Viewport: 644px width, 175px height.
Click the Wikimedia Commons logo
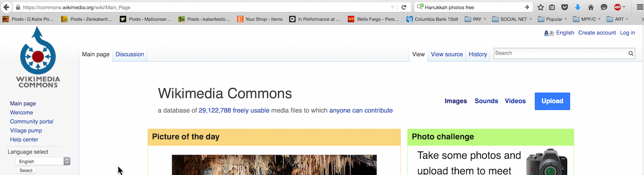tap(38, 57)
